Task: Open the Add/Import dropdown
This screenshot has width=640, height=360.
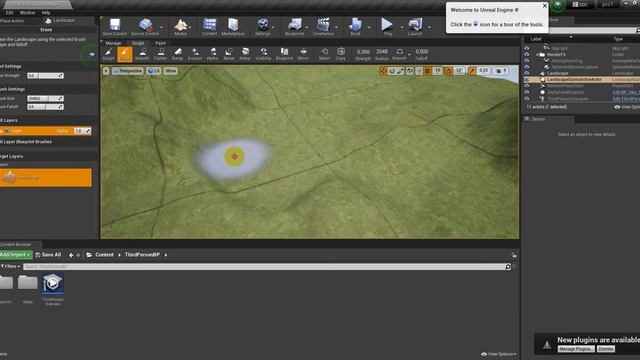Action: tap(16, 255)
